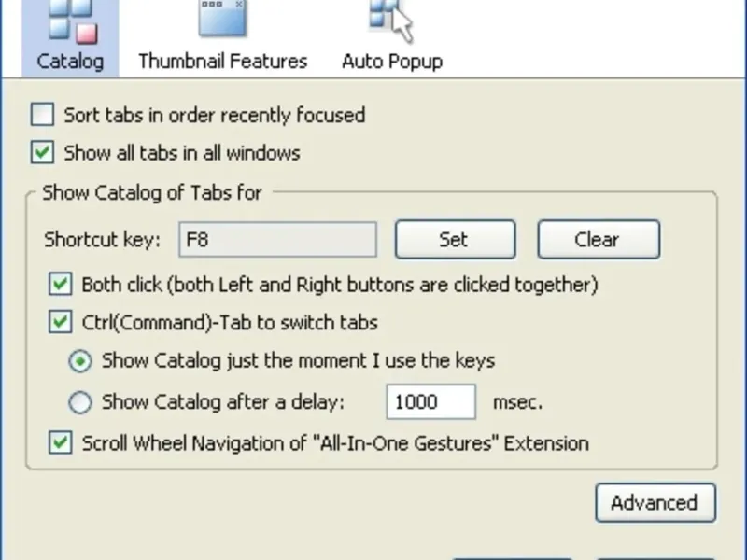Click the Catalog pane icon
The height and width of the screenshot is (560, 747).
click(x=71, y=21)
